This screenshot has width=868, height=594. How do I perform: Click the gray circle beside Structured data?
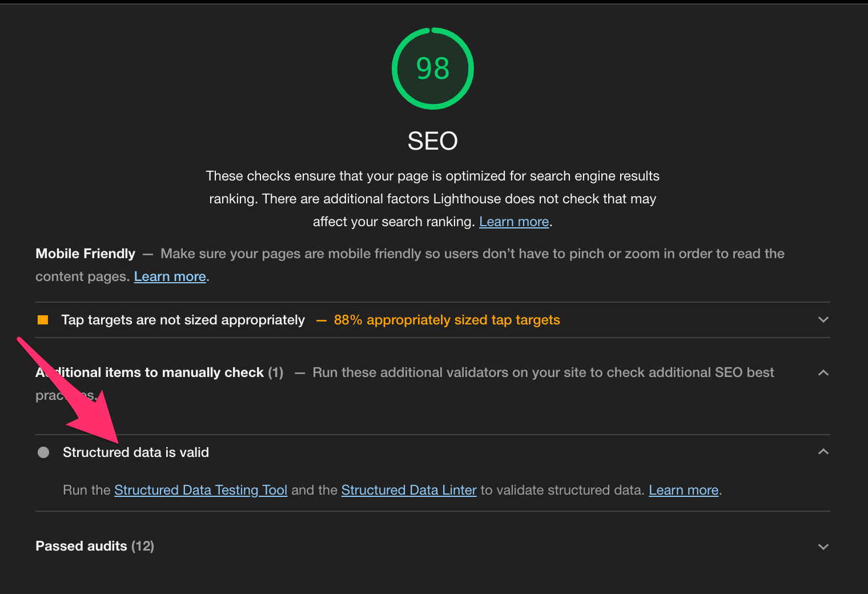tap(43, 452)
